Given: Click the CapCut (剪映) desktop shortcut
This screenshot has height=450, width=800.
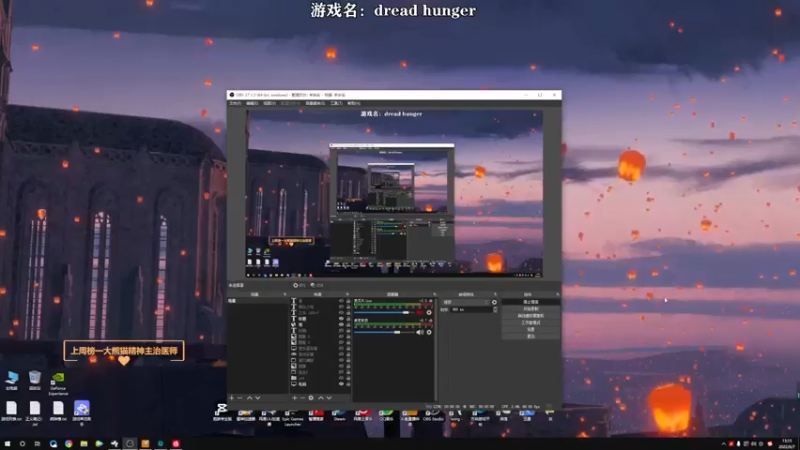Looking at the screenshot, I should pyautogui.click(x=221, y=412).
